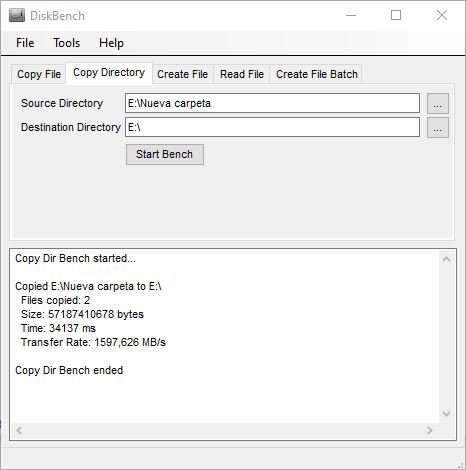
Task: Browse for the Source Directory
Action: click(438, 103)
